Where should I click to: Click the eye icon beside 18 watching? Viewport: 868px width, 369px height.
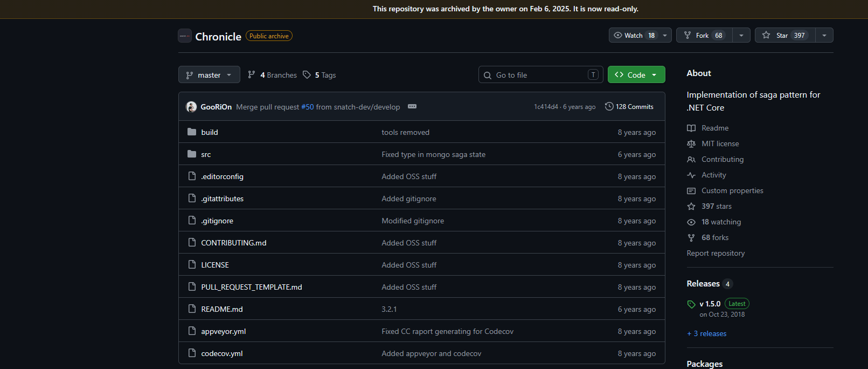tap(691, 222)
